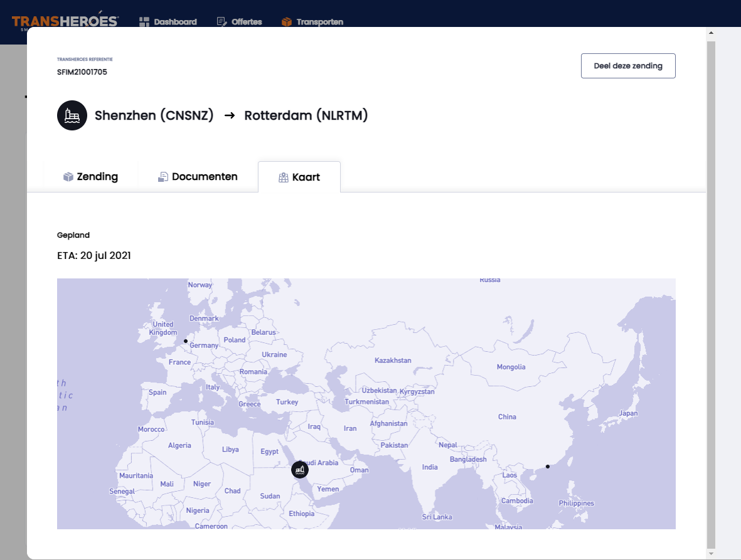
Task: Open the Dashboard menu item
Action: [168, 22]
